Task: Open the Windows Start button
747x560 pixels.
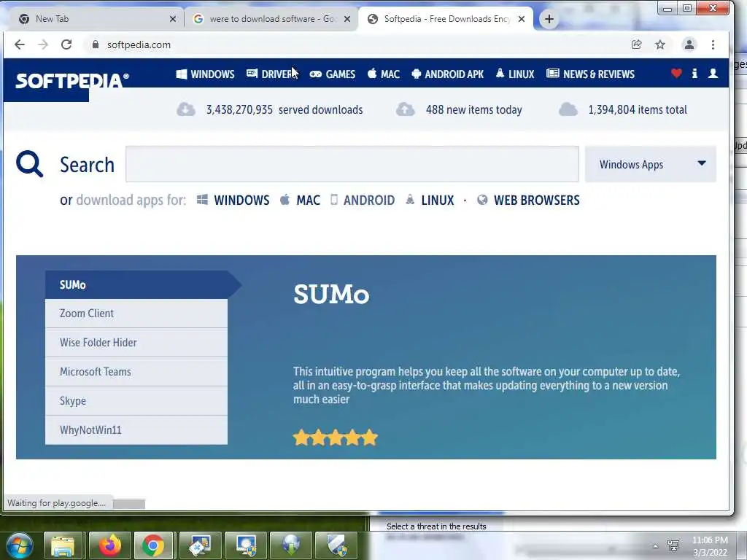Action: 19,545
